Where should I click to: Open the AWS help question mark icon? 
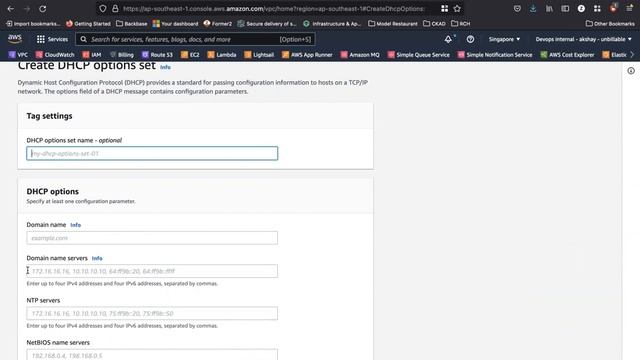tap(470, 39)
